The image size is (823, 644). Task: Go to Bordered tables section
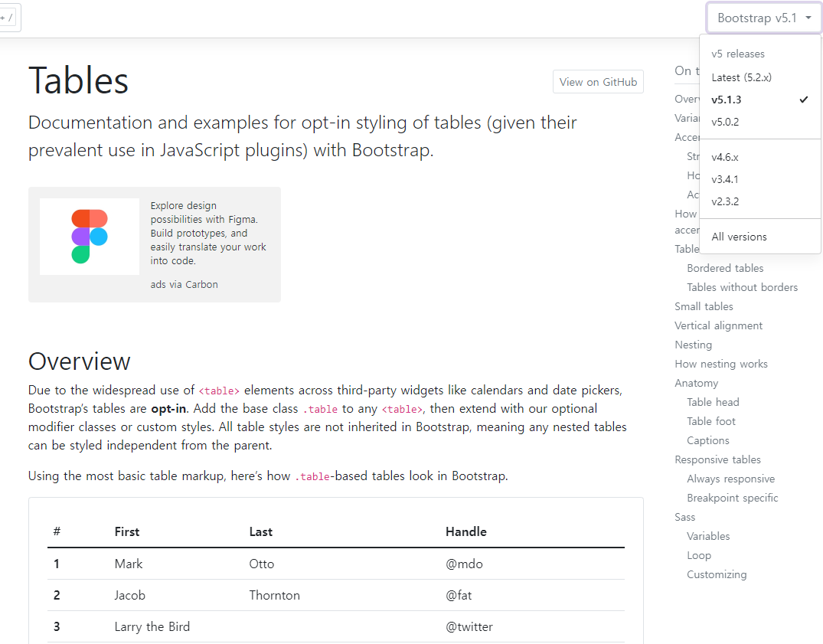[x=725, y=268]
